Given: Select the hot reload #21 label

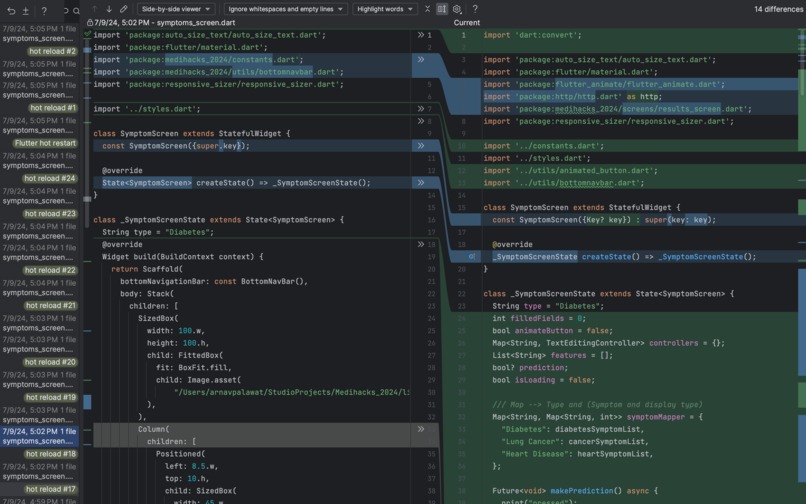Looking at the screenshot, I should pyautogui.click(x=50, y=305).
